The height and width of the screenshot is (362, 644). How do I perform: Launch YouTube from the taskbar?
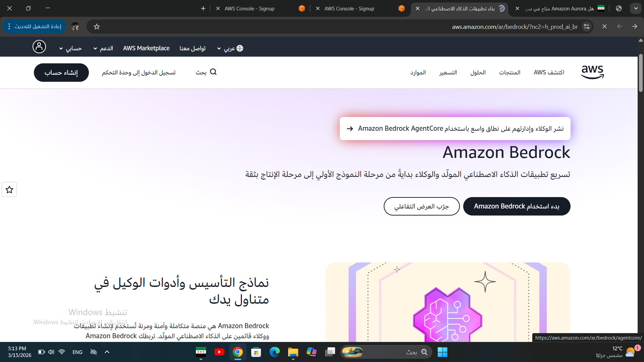coord(219,352)
